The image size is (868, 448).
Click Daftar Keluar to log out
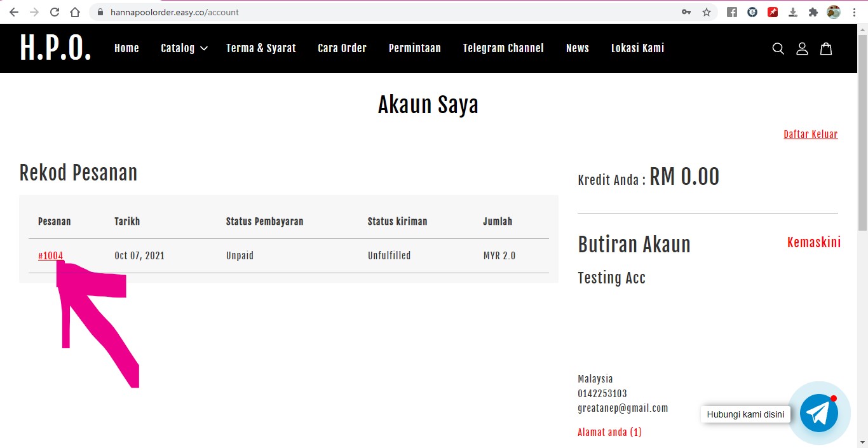810,134
